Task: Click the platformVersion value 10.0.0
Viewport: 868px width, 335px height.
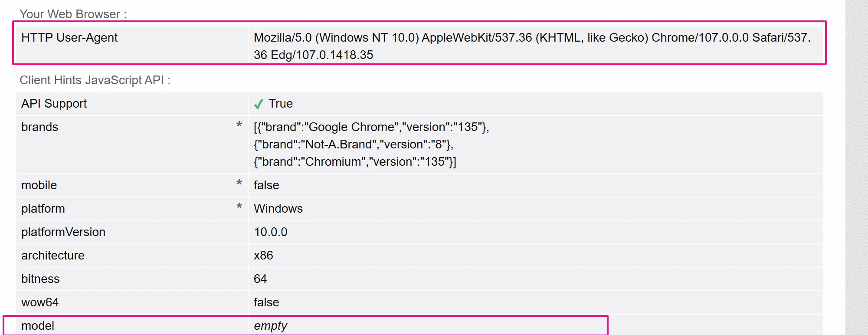Action: pos(270,232)
